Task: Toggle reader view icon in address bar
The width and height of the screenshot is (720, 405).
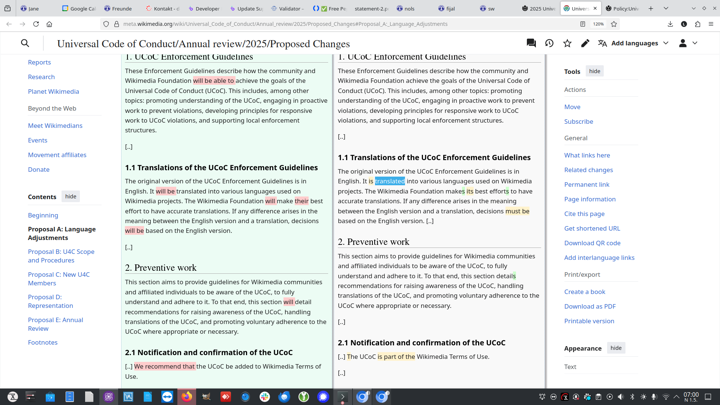Action: (x=582, y=24)
